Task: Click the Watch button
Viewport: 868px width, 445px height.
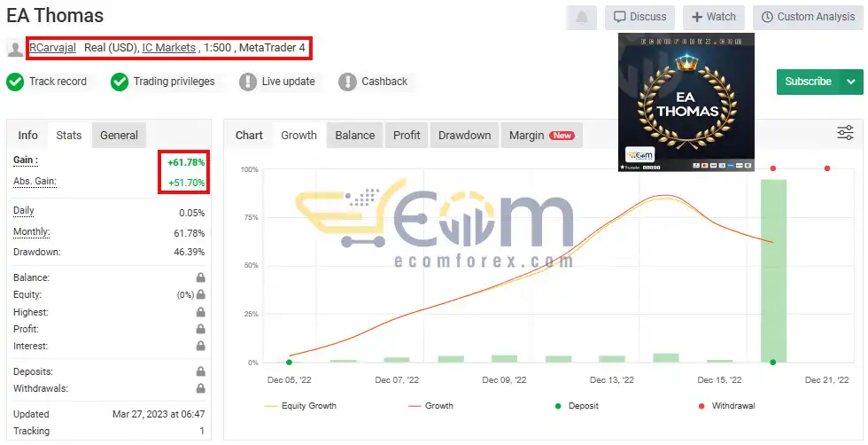Action: [714, 17]
